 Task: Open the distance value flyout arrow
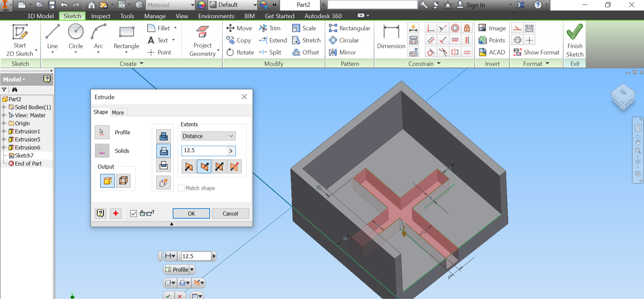(231, 151)
